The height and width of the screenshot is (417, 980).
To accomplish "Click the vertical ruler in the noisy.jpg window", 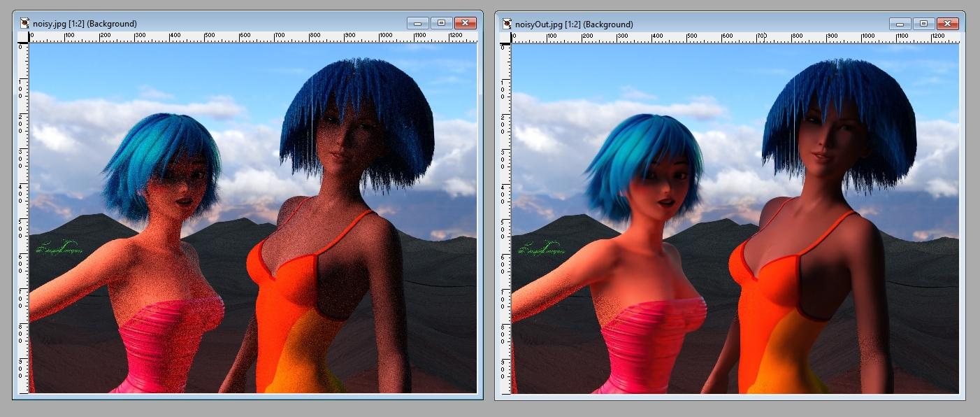I will click(x=23, y=218).
